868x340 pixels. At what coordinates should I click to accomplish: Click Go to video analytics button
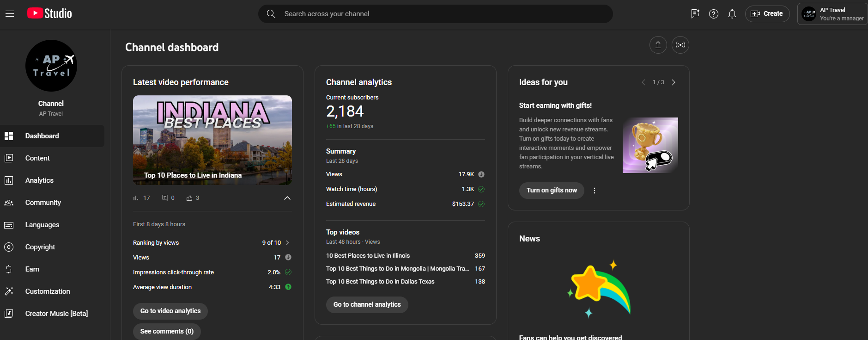click(170, 311)
